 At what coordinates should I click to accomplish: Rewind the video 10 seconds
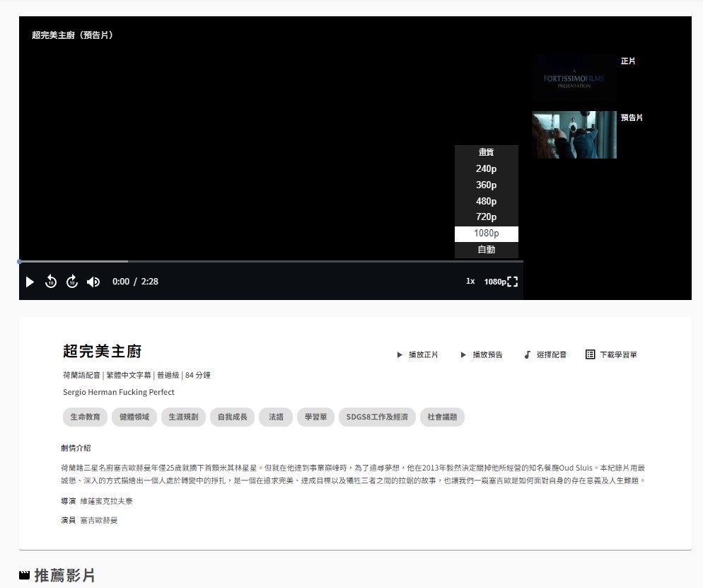pyautogui.click(x=51, y=282)
